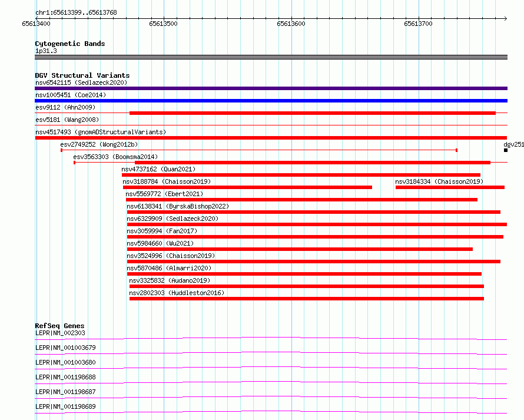Select LEPR|NM_001198689 transcript label

pos(65,406)
